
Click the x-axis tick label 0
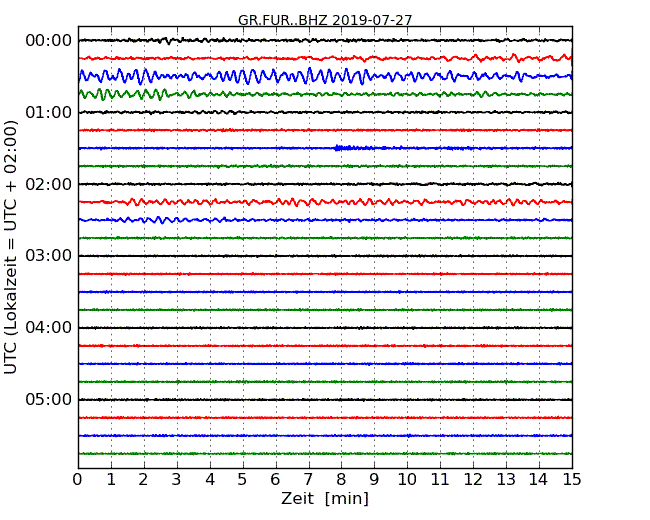(x=78, y=480)
